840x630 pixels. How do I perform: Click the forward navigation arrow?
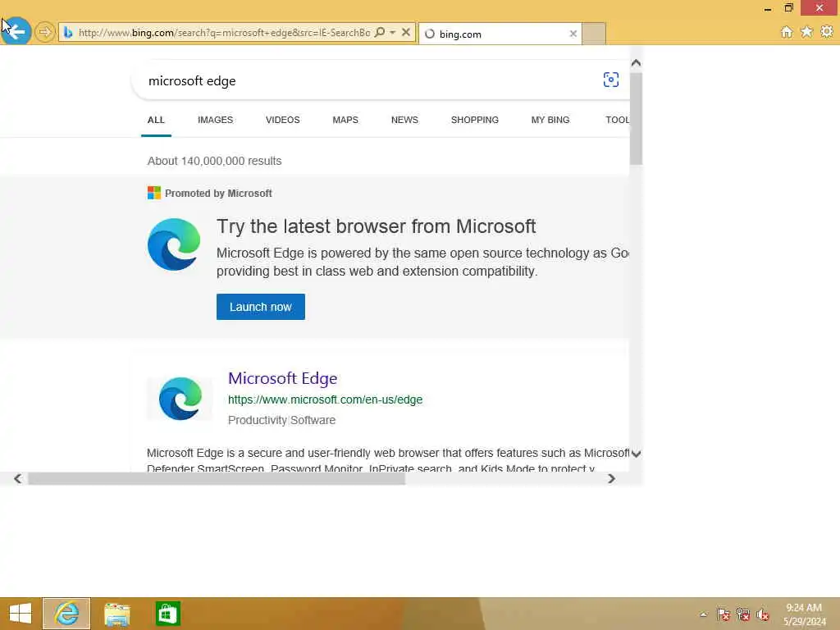click(45, 32)
